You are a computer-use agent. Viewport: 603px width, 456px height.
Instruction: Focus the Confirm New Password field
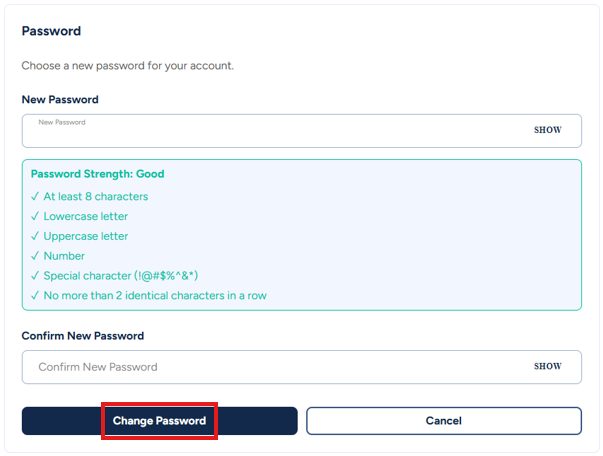tap(270, 367)
